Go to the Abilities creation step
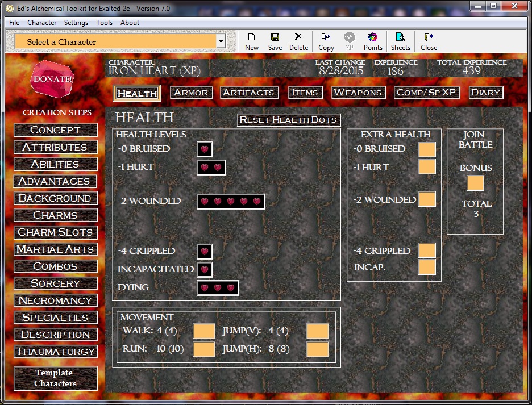The image size is (532, 405). tap(55, 164)
